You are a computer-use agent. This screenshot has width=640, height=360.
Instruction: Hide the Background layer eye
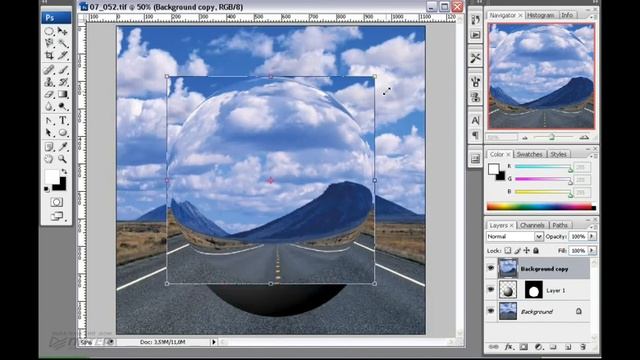tap(491, 311)
